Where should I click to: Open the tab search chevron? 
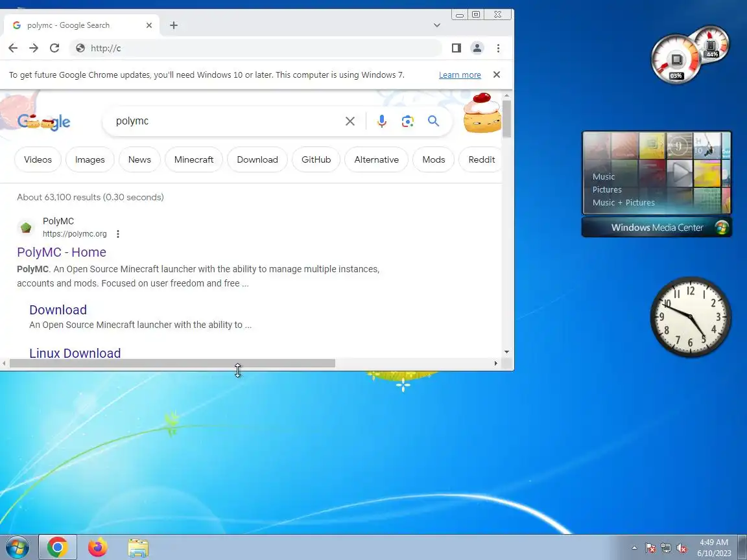436,25
